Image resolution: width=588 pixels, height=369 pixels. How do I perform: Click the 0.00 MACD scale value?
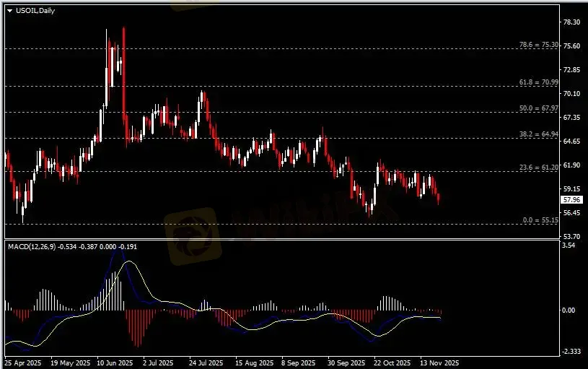coord(569,310)
